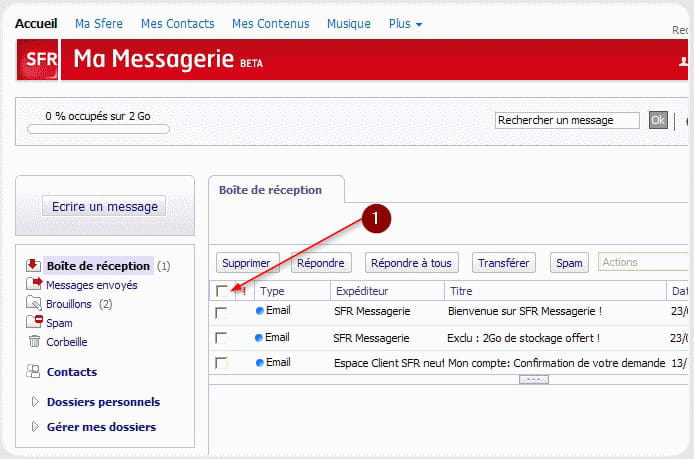Open Mes Contacts menu item
The image size is (694, 459).
click(x=177, y=23)
